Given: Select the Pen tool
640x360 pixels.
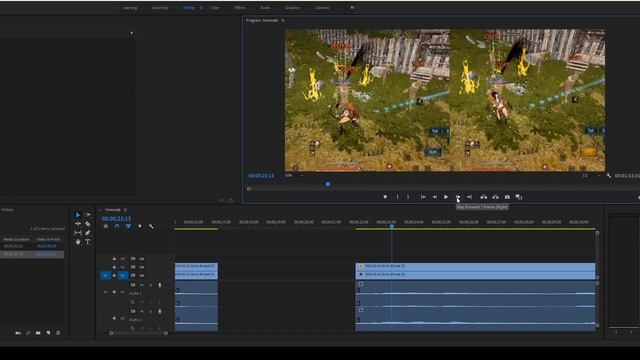Looking at the screenshot, I should tap(87, 233).
